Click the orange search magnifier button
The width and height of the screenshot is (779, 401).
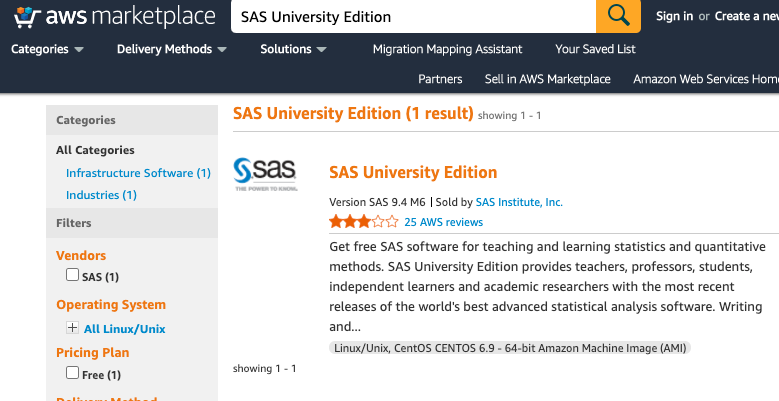[x=618, y=16]
